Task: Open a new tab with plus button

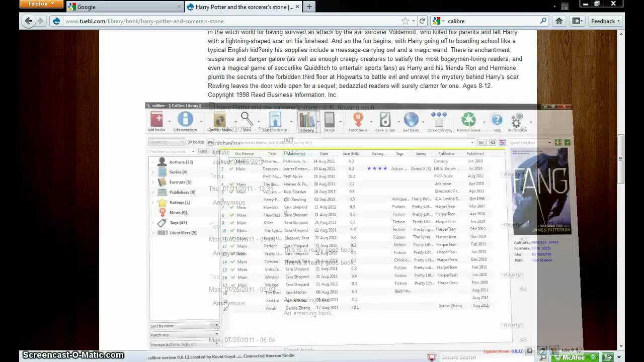Action: click(x=309, y=7)
